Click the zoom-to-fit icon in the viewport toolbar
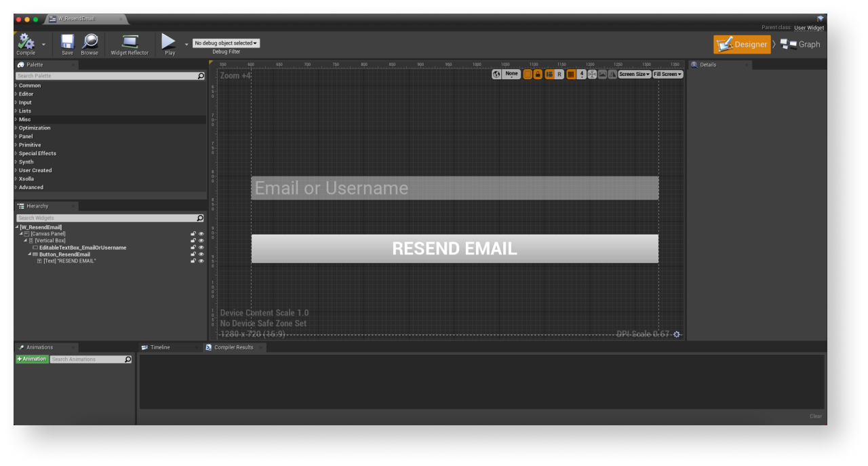This screenshot has height=466, width=868. click(x=592, y=75)
